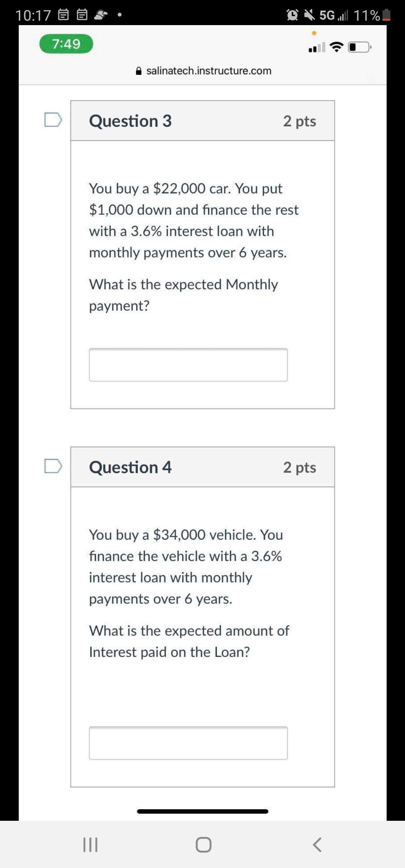The width and height of the screenshot is (405, 868).
Task: Go back using the navigation back arrow
Action: pos(317,845)
